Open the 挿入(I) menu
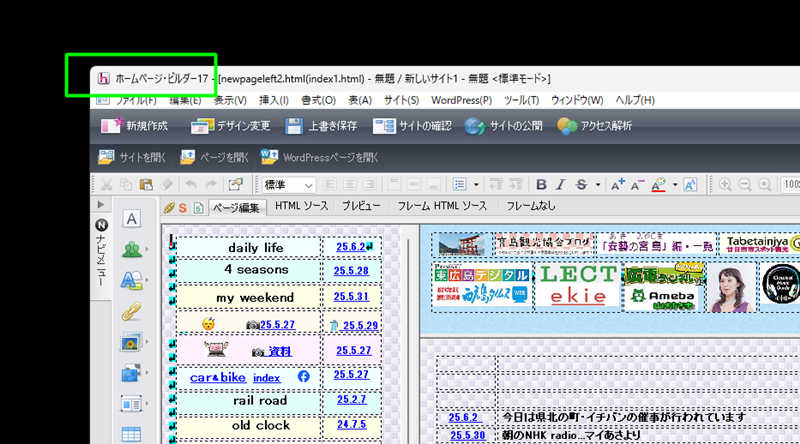The height and width of the screenshot is (444, 800). (x=273, y=100)
